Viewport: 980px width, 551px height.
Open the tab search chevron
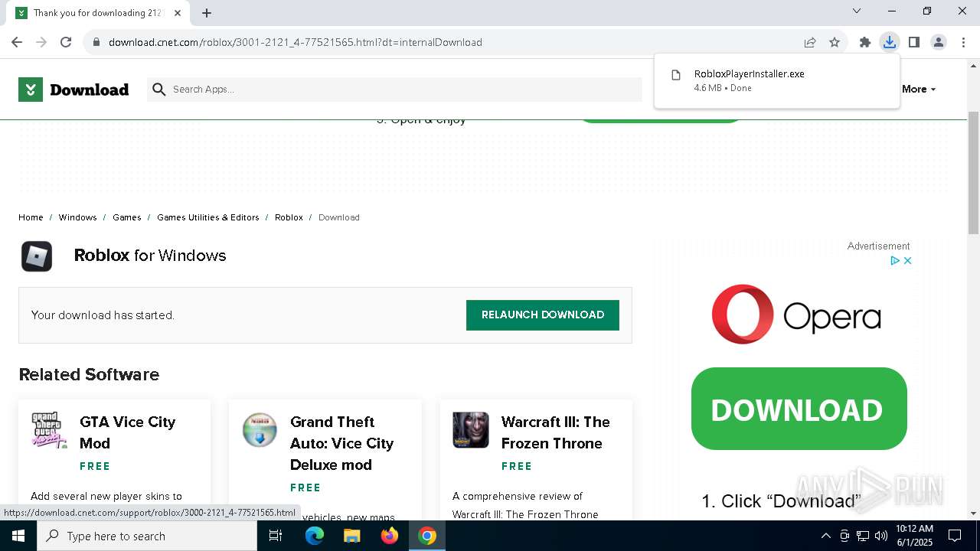click(x=857, y=11)
